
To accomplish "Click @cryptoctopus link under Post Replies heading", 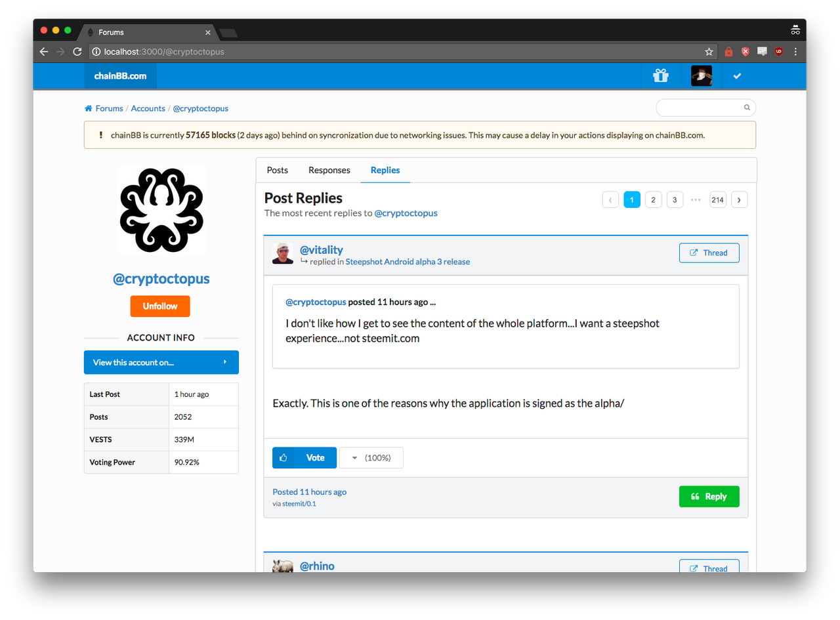I will point(406,213).
